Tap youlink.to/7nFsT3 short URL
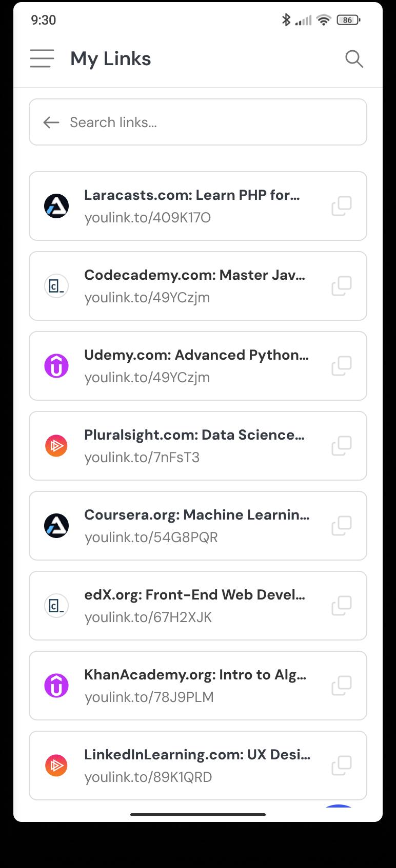396x868 pixels. click(x=142, y=457)
